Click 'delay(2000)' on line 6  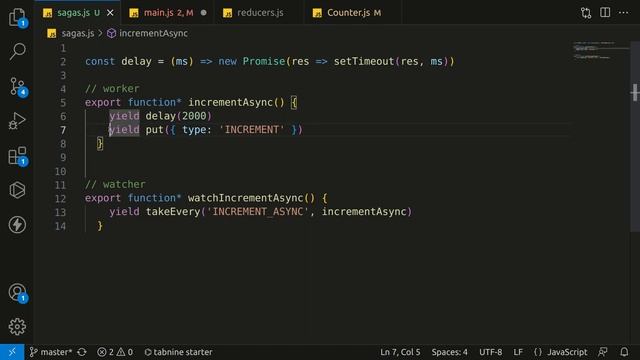pos(178,116)
